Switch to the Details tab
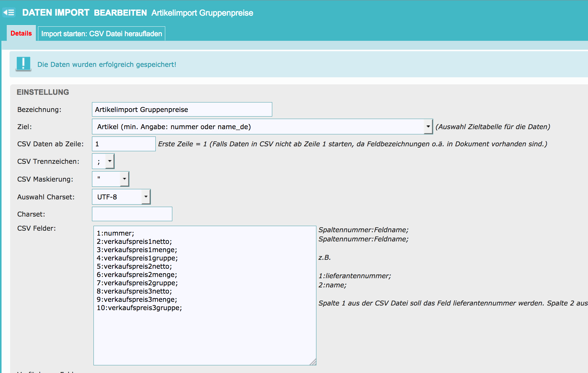588x373 pixels. point(21,33)
